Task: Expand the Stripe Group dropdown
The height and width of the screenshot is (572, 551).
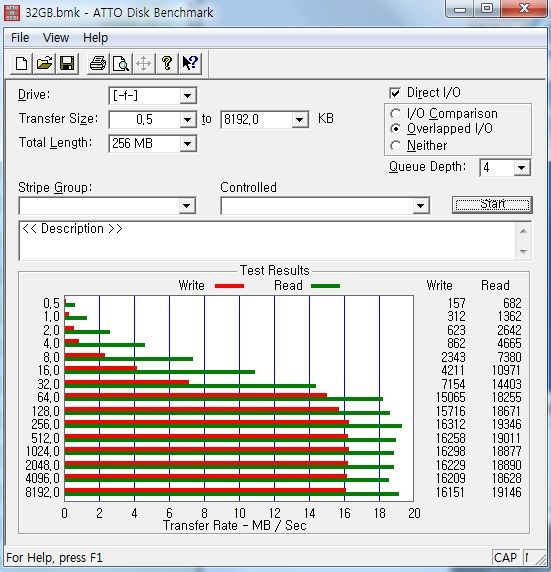Action: (186, 206)
